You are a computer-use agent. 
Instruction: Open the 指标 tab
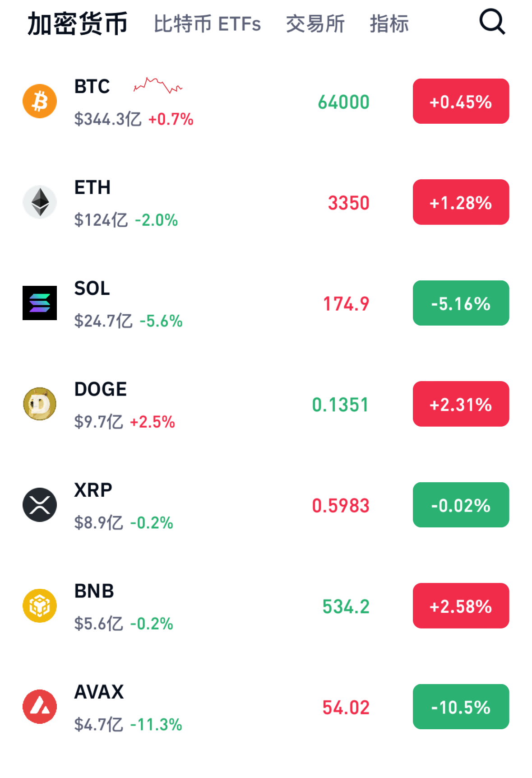click(x=389, y=24)
